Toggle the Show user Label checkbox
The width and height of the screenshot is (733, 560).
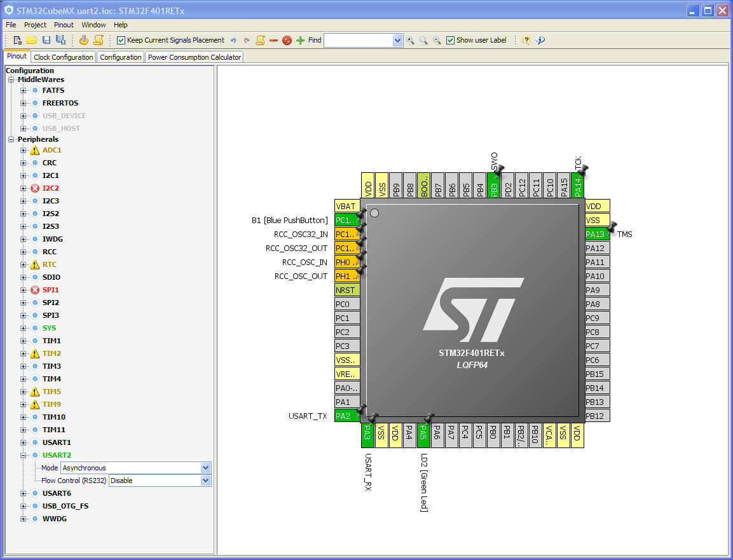450,40
